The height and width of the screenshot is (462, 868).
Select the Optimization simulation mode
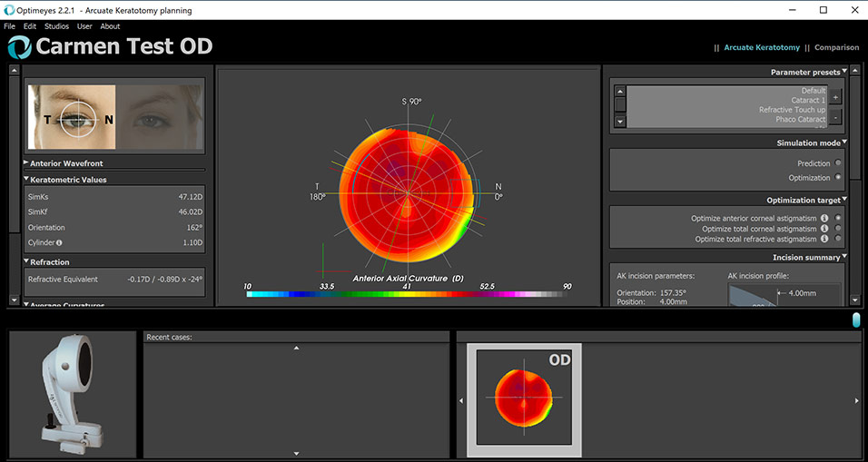tap(837, 178)
